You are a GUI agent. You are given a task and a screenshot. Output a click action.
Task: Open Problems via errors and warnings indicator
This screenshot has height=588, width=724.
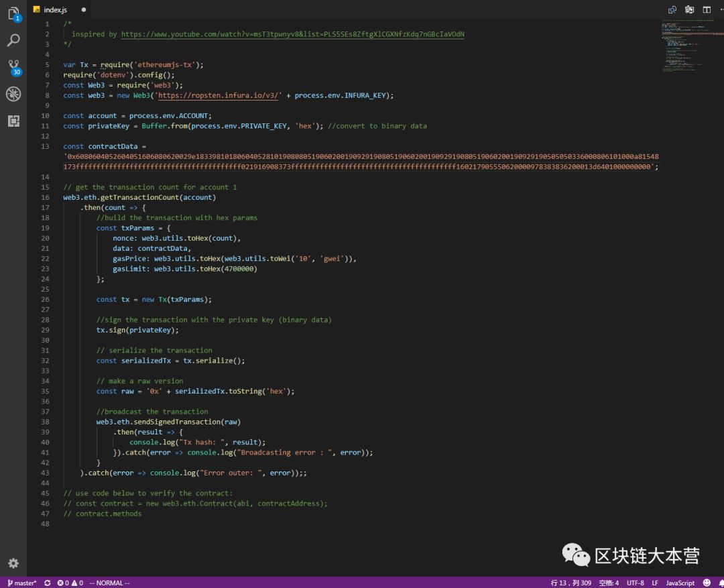pos(70,583)
